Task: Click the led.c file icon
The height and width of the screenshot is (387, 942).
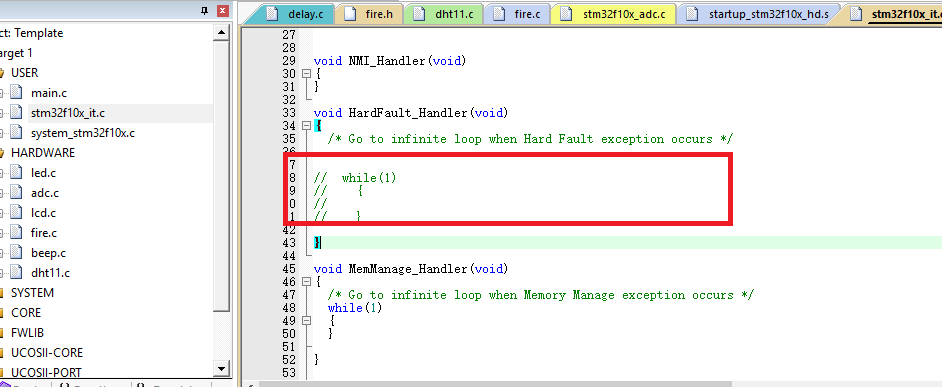Action: coord(17,173)
